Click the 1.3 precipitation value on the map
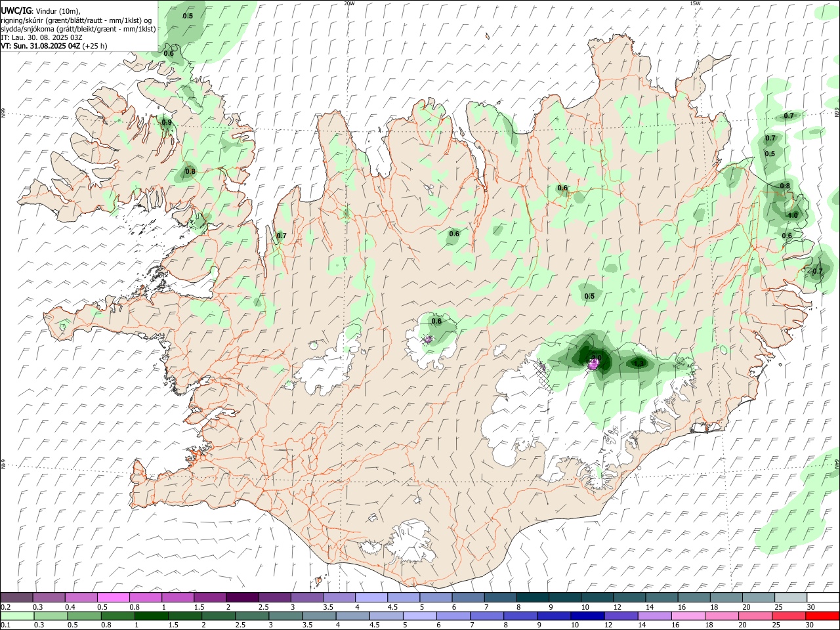Image resolution: width=840 pixels, height=630 pixels. coord(639,363)
